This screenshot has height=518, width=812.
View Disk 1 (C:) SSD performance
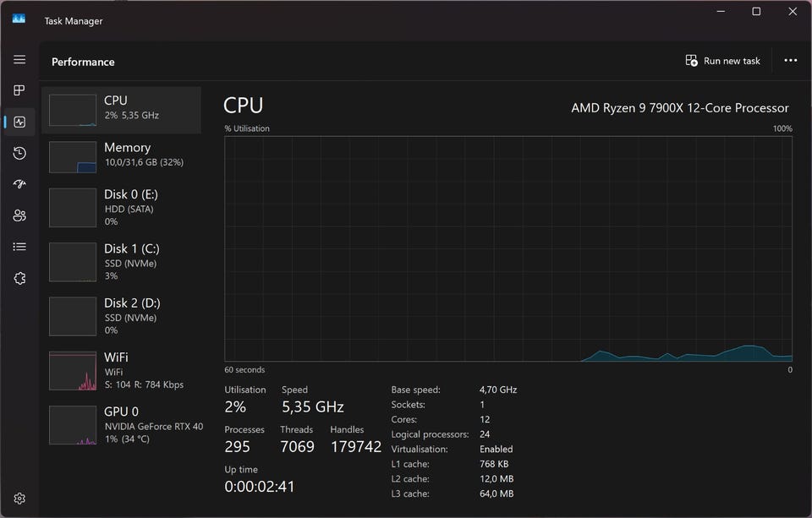[122, 261]
